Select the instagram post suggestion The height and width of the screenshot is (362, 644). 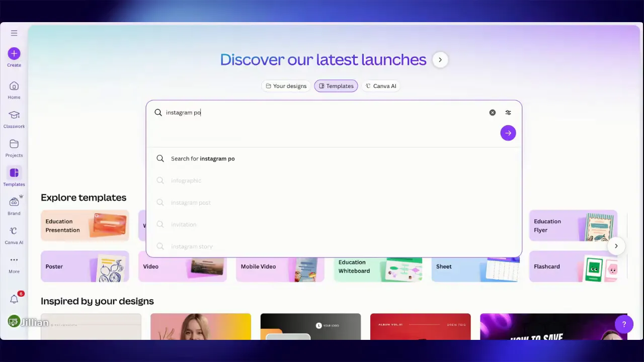191,202
